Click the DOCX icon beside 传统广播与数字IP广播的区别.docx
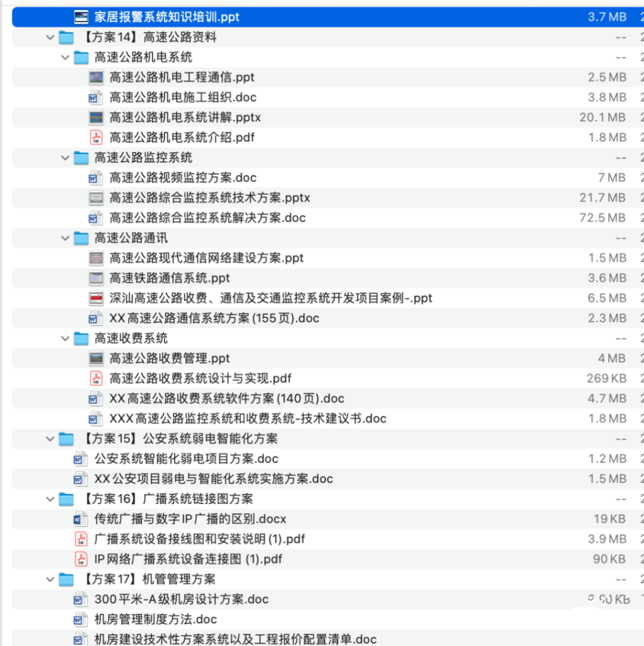 coord(81,519)
